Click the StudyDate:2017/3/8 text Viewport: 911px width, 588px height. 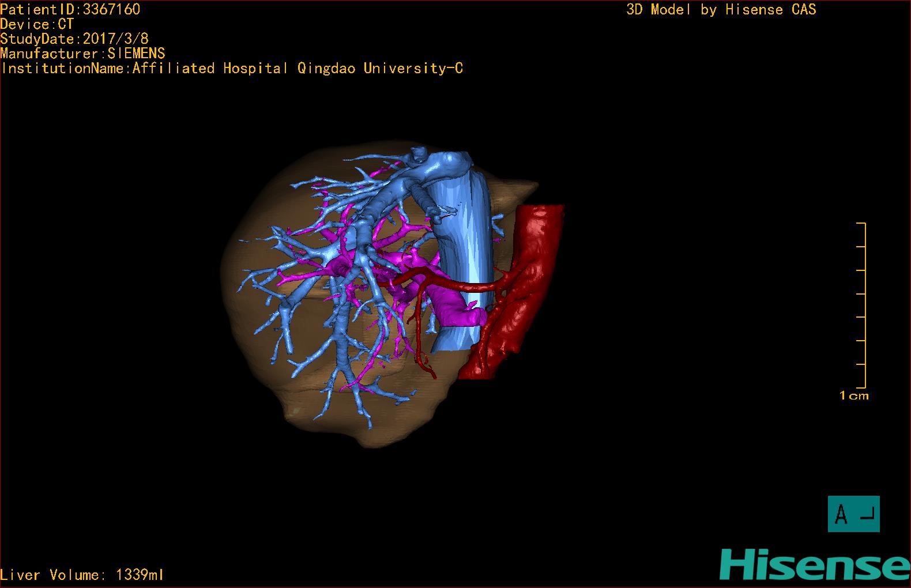point(74,39)
